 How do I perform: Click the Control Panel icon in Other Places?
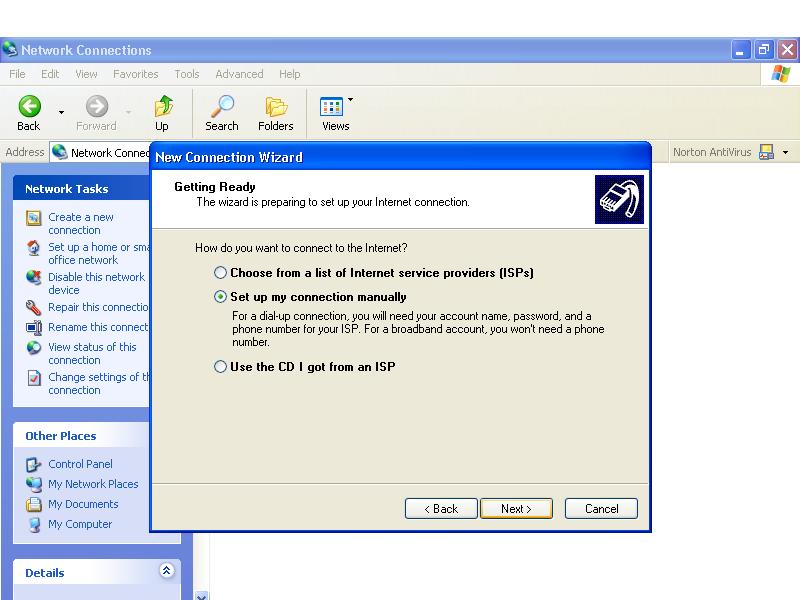(34, 464)
